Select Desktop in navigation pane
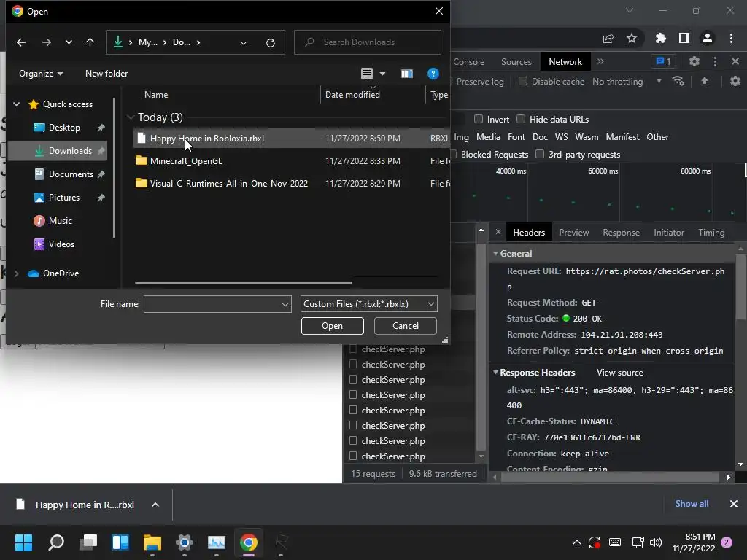This screenshot has width=747, height=560. pyautogui.click(x=64, y=127)
